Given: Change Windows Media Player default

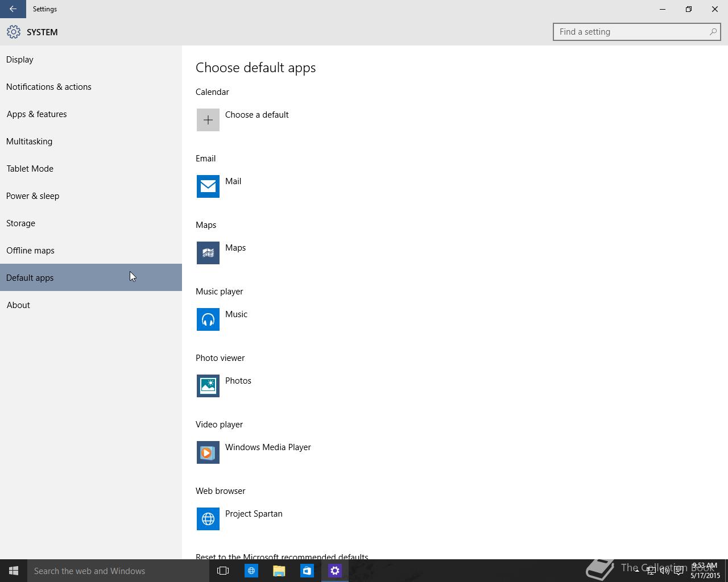Looking at the screenshot, I should coord(268,447).
